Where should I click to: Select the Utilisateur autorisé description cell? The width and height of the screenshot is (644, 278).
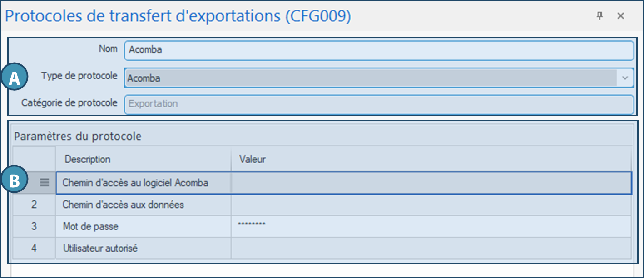coord(143,248)
